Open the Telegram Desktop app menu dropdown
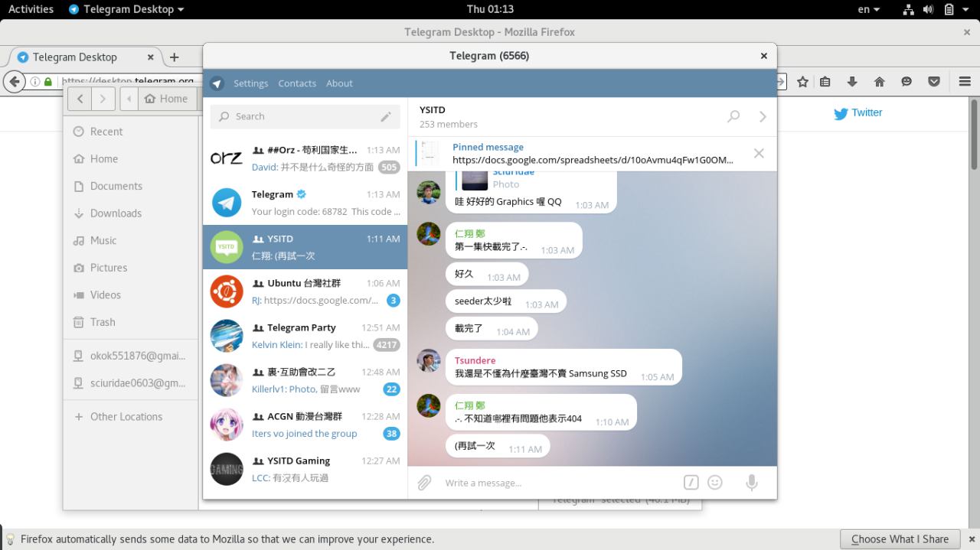This screenshot has height=550, width=980. [127, 9]
